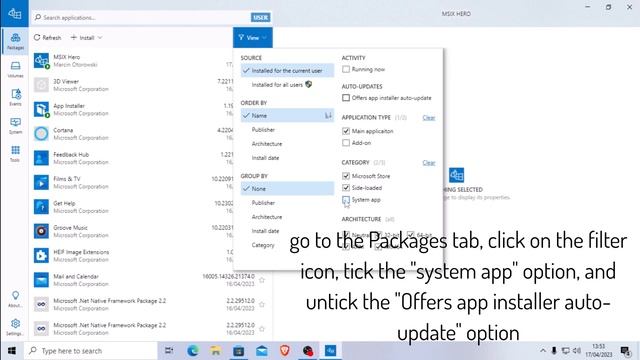Screen dimensions: 640x360
Task: Select the 3D Viewer package icon
Action: (41, 85)
